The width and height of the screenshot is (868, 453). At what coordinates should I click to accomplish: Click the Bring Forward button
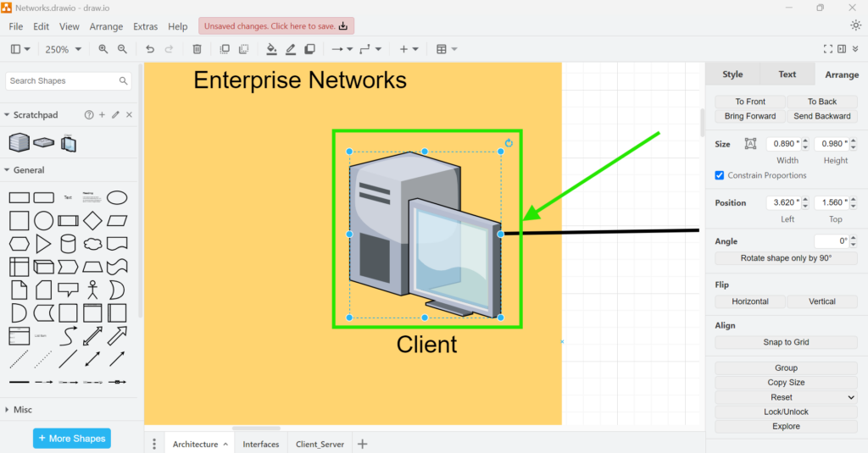tap(750, 116)
